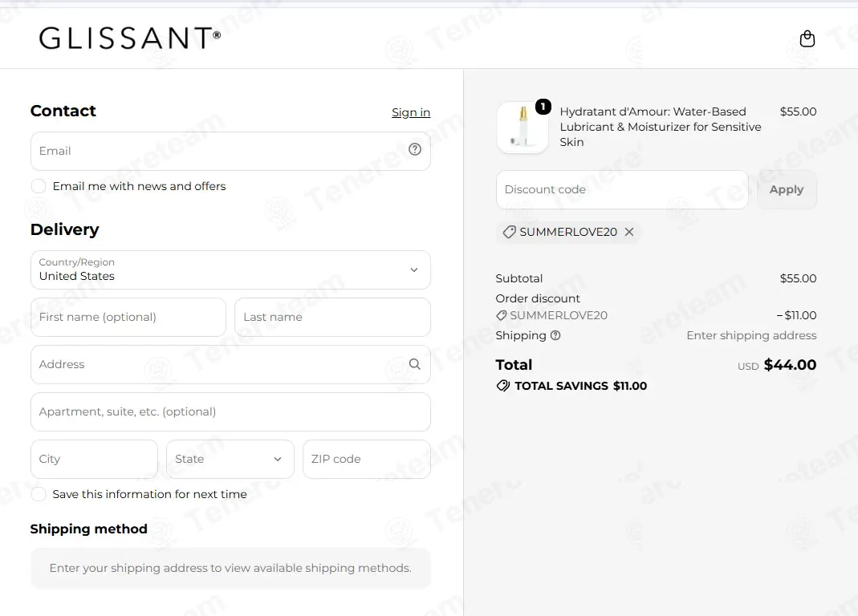Image resolution: width=858 pixels, height=616 pixels.
Task: Click the GLISSANT logo
Action: coord(130,38)
